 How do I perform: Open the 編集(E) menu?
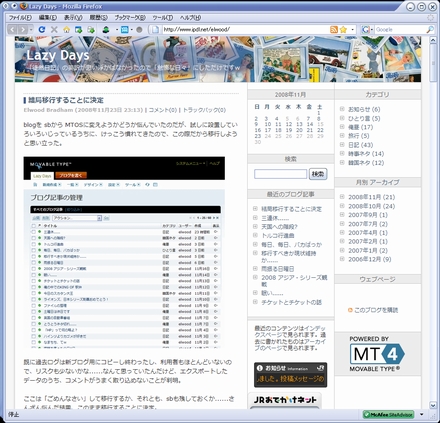pos(48,18)
